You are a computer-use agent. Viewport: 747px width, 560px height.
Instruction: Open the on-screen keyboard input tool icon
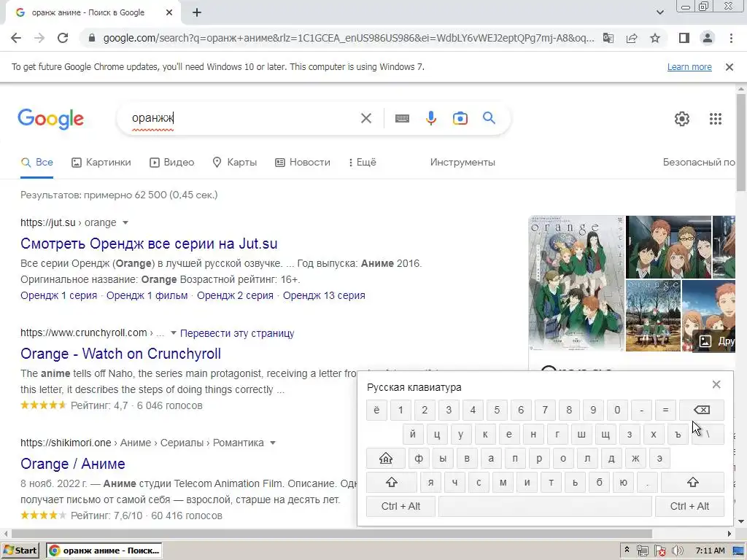(x=402, y=118)
